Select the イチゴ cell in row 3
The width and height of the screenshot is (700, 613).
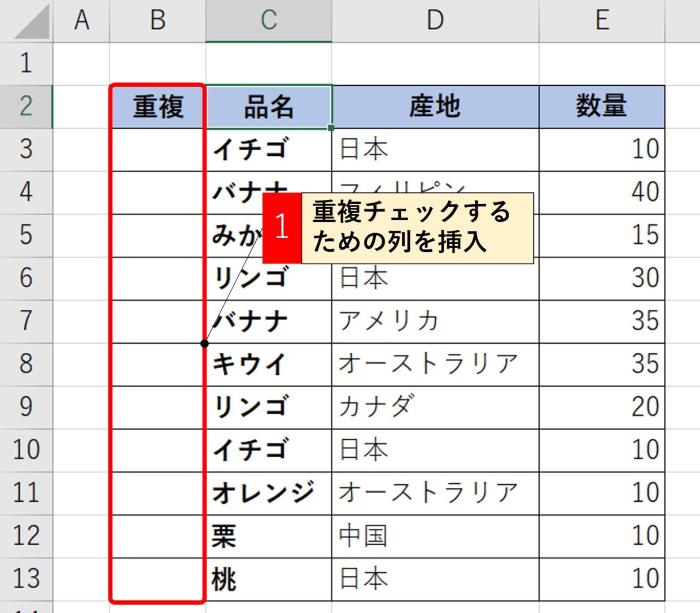[x=269, y=150]
